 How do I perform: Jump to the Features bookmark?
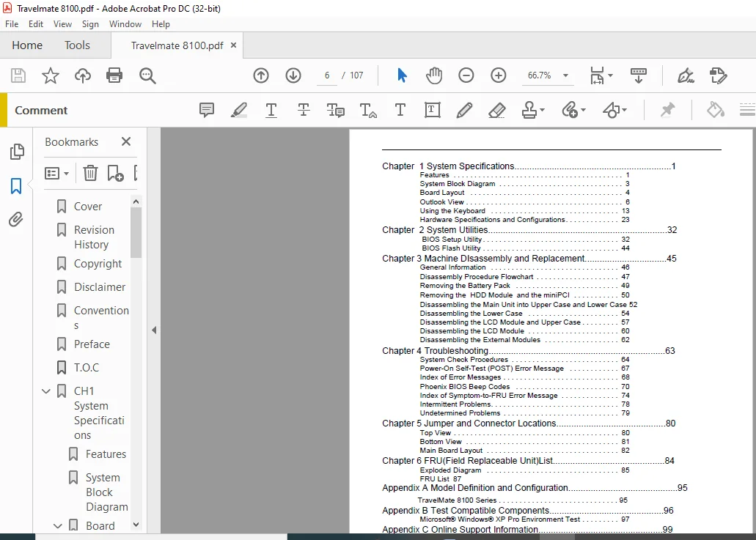coord(106,454)
